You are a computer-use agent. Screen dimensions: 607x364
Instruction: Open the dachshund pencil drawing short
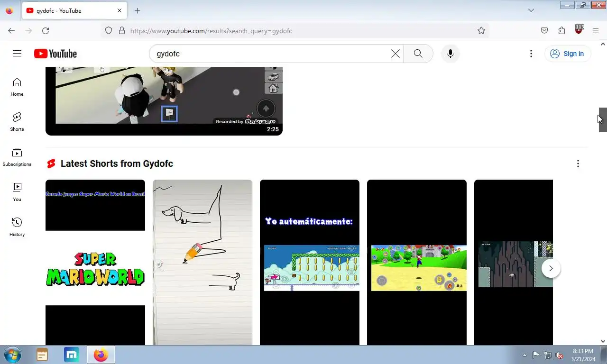(x=202, y=262)
